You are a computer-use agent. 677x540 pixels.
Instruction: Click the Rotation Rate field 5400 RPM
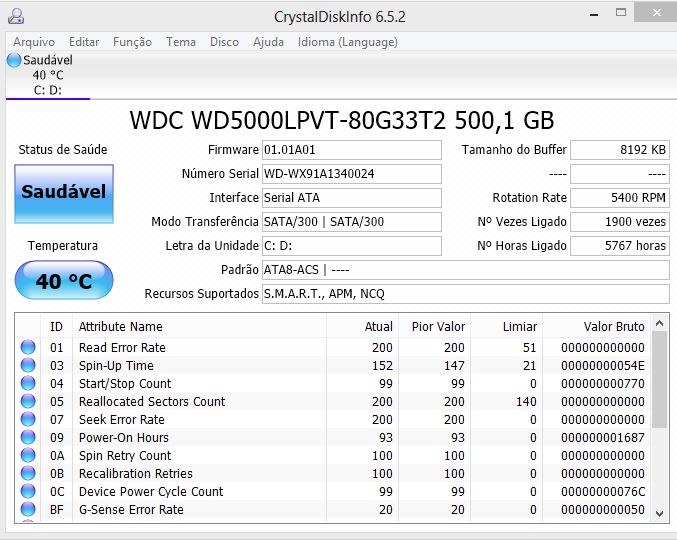point(620,198)
